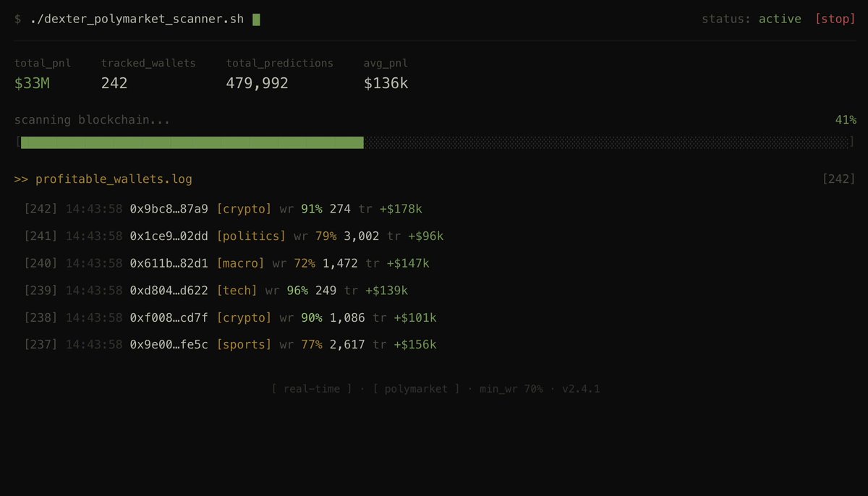
Task: Click the 3,002 trade count
Action: pyautogui.click(x=362, y=236)
